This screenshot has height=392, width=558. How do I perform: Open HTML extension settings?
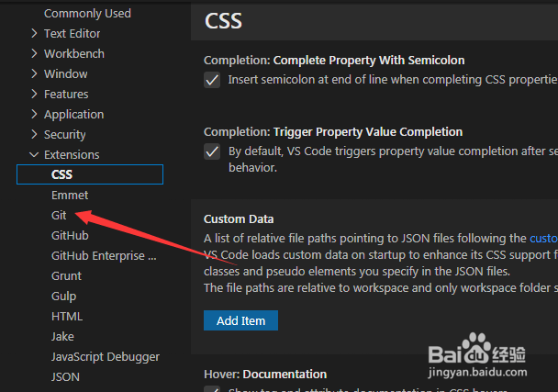tap(67, 317)
